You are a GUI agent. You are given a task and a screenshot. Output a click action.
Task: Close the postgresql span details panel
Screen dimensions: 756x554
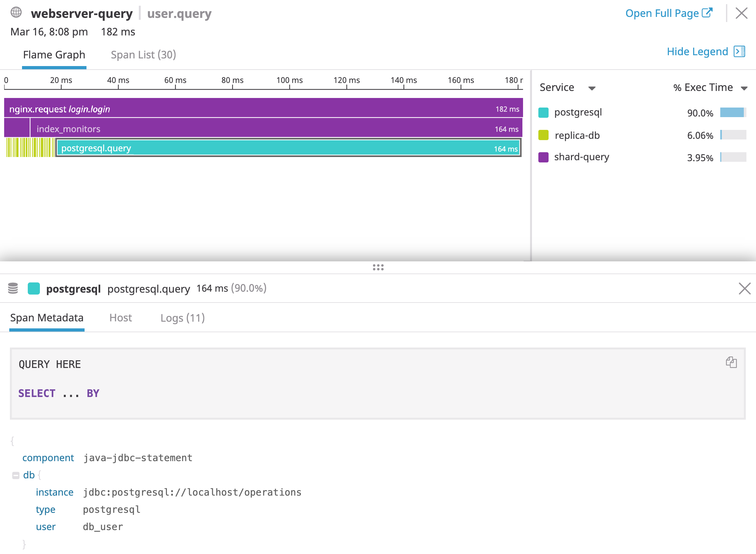744,288
